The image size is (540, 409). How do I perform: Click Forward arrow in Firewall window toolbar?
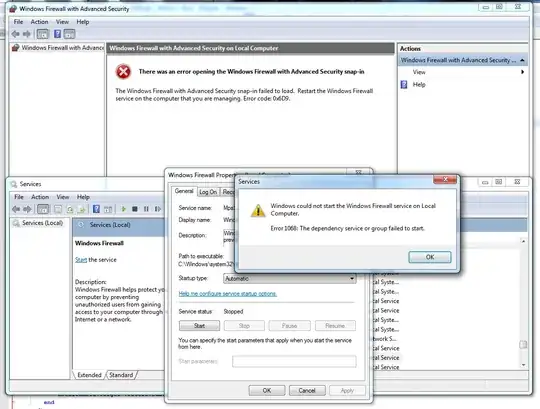(27, 34)
